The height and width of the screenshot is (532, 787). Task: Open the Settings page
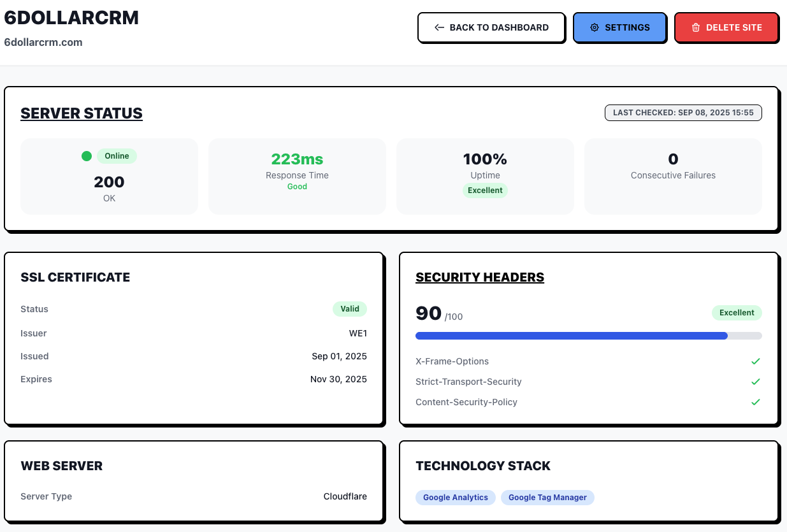pyautogui.click(x=619, y=27)
